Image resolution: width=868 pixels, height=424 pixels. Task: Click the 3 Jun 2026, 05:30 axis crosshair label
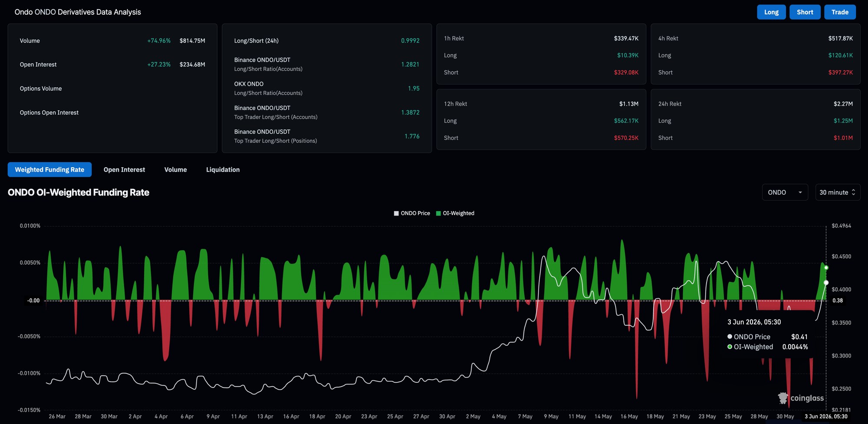tap(826, 417)
